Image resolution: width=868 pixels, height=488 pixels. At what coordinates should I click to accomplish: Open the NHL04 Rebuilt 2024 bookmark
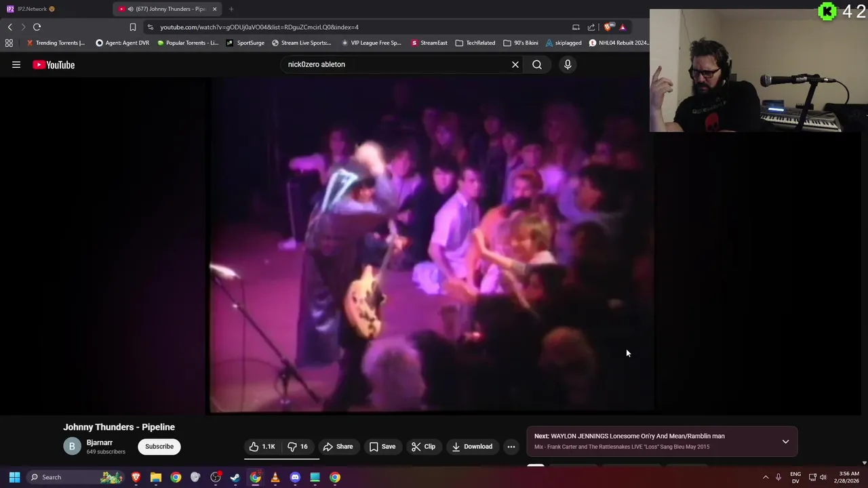[618, 43]
